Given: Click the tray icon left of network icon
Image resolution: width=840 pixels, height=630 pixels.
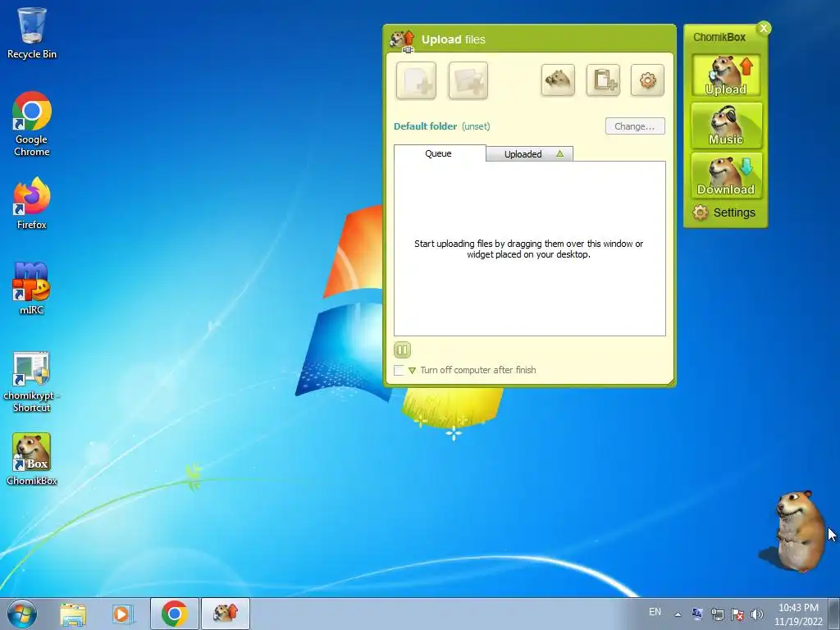Looking at the screenshot, I should click(697, 614).
